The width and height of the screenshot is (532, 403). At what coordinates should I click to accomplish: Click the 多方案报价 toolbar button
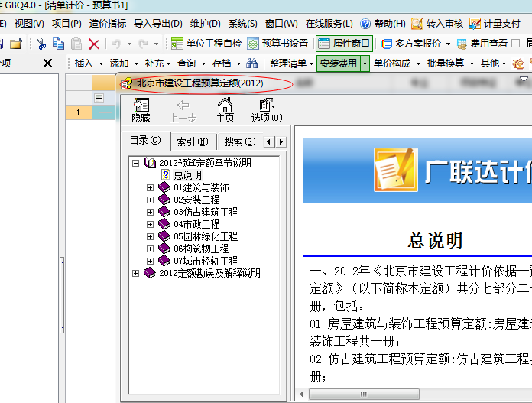pyautogui.click(x=411, y=44)
